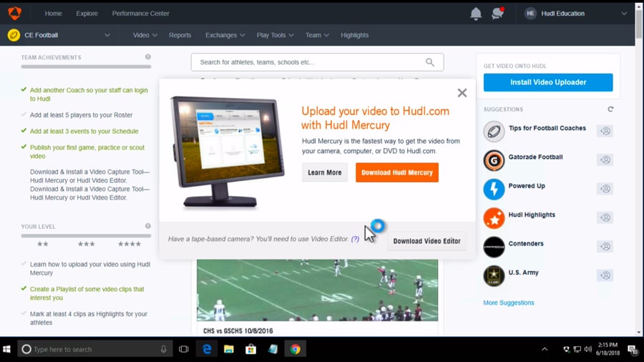This screenshot has height=362, width=644.
Task: Follow Tips for Football Coaches
Action: (x=605, y=132)
